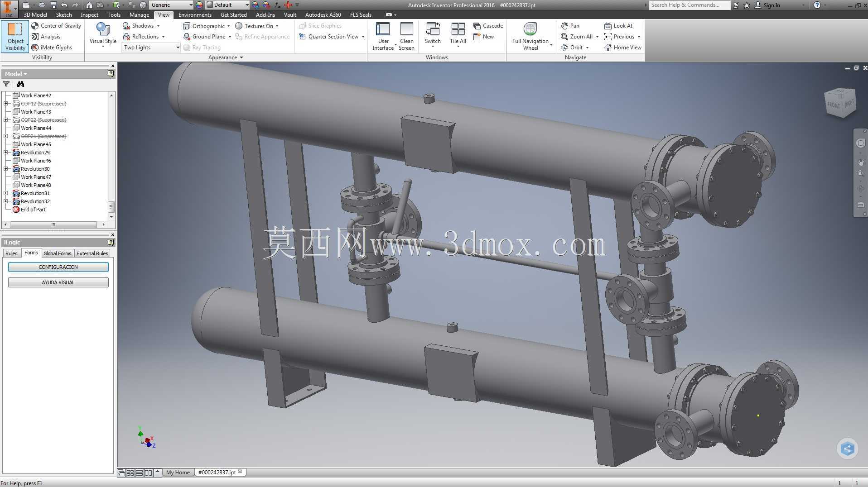868x487 pixels.
Task: Click the Look At tool
Action: (x=618, y=26)
